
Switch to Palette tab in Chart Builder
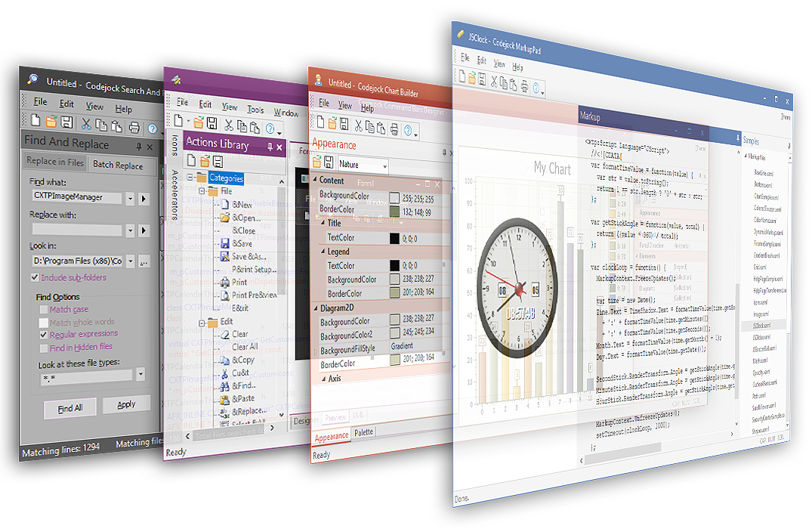pos(363,432)
